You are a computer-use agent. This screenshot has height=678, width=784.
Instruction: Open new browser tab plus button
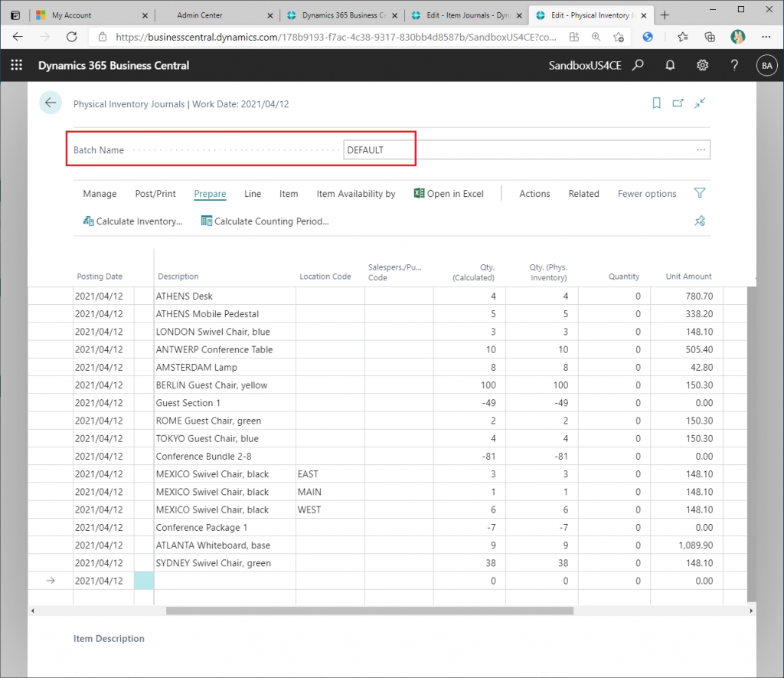pyautogui.click(x=665, y=15)
